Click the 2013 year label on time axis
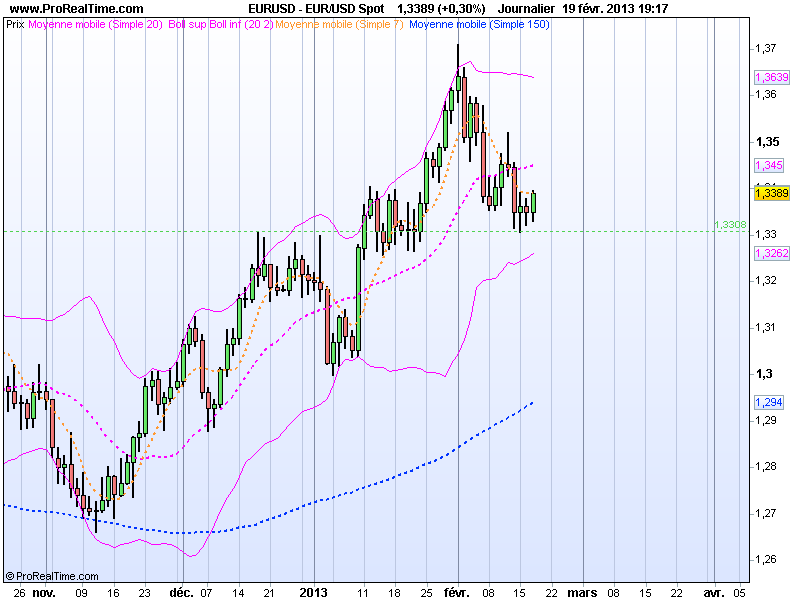Viewport: 800px width, 600px height. pos(313,593)
